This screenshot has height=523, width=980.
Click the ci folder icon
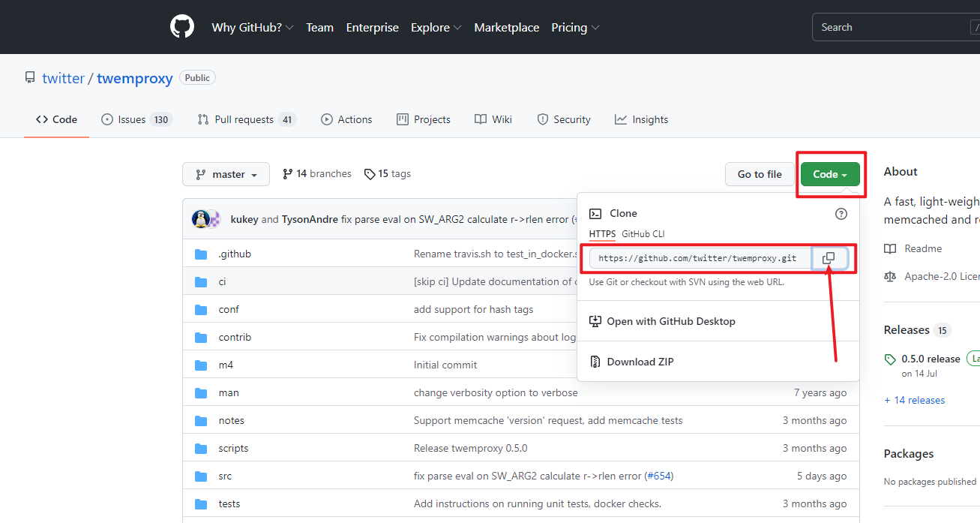pos(201,282)
